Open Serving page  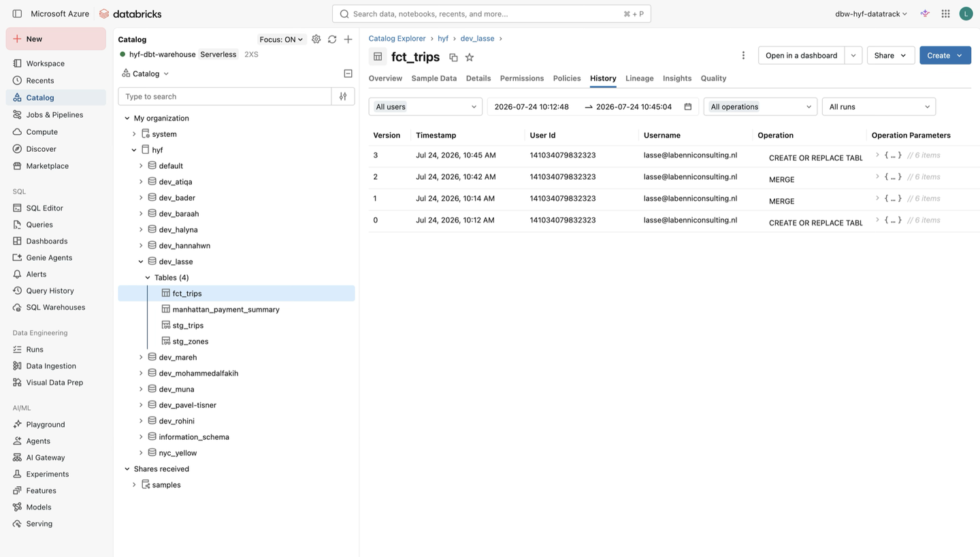click(39, 524)
